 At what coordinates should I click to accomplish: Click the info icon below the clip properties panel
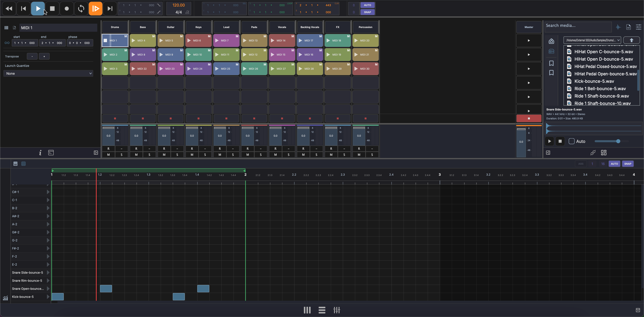(x=40, y=152)
